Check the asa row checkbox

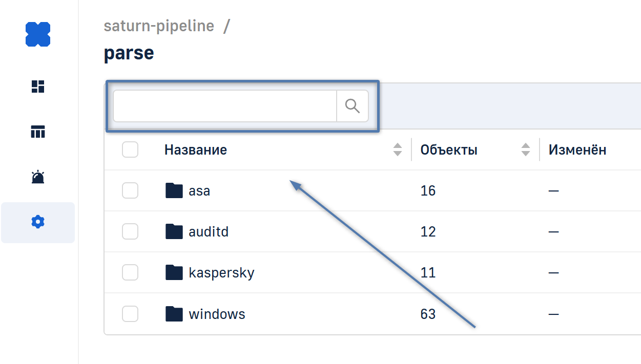(x=130, y=190)
